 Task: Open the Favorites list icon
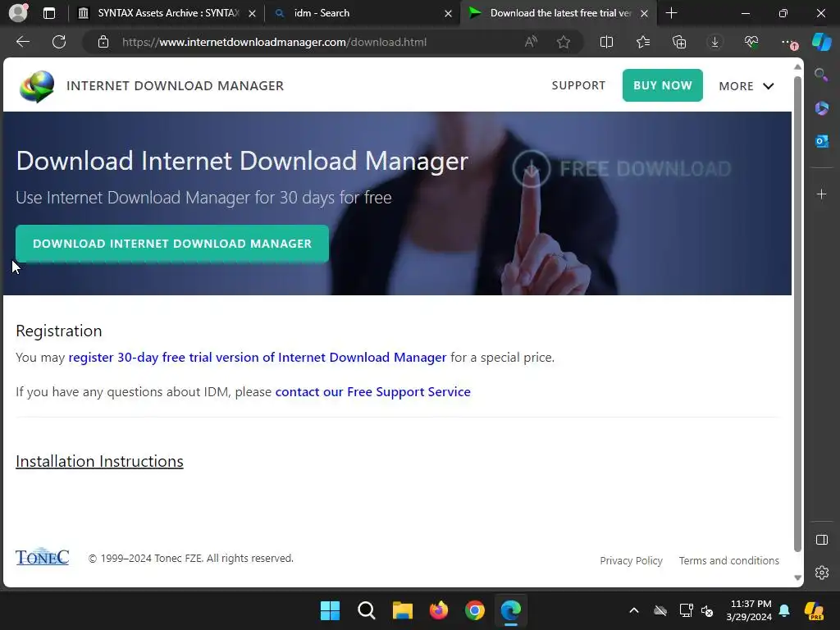click(643, 42)
